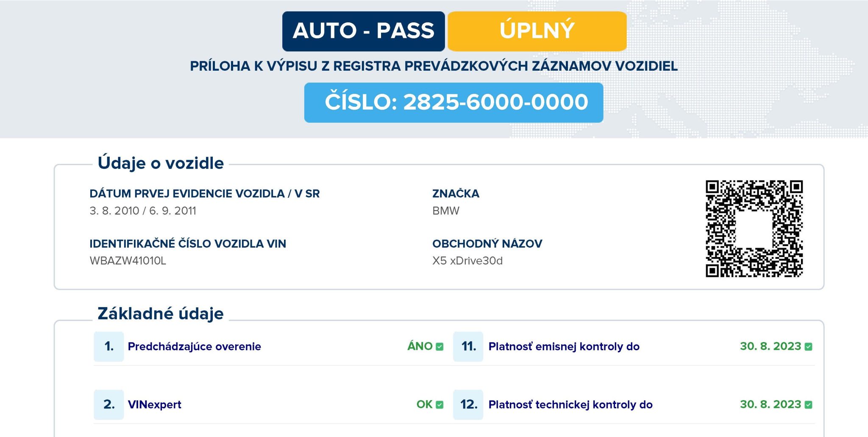Click the number 11. box icon
Image resolution: width=868 pixels, height=437 pixels.
pyautogui.click(x=468, y=346)
